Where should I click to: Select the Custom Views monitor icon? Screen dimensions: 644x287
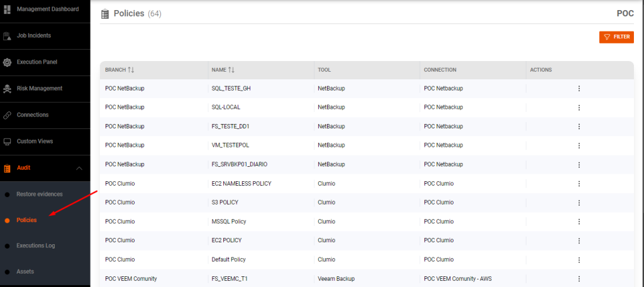[x=7, y=142]
